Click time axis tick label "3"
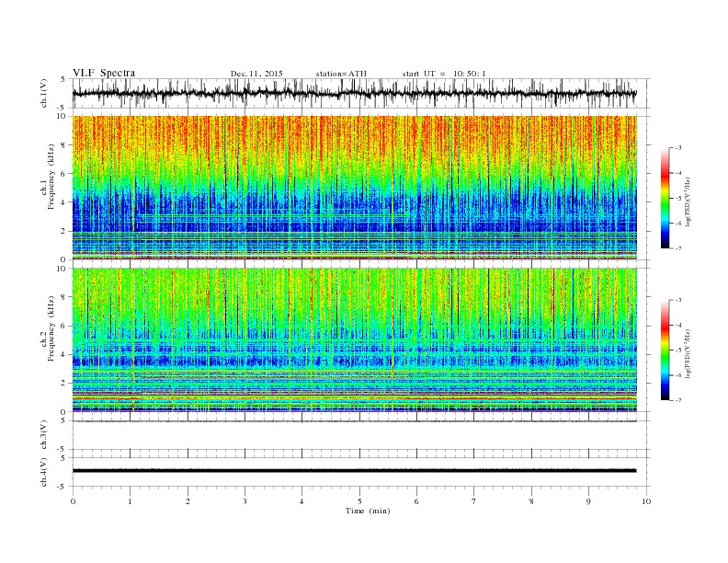The height and width of the screenshot is (563, 728). coord(245,501)
